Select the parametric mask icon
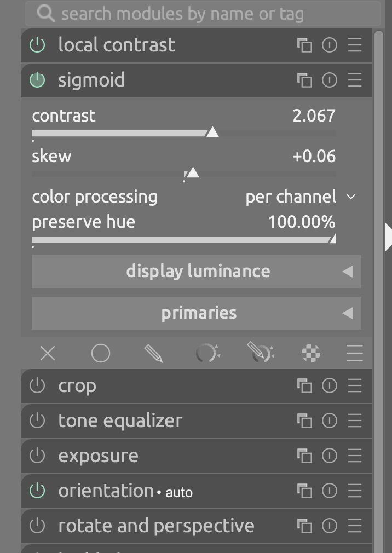The width and height of the screenshot is (392, 553). [x=207, y=354]
